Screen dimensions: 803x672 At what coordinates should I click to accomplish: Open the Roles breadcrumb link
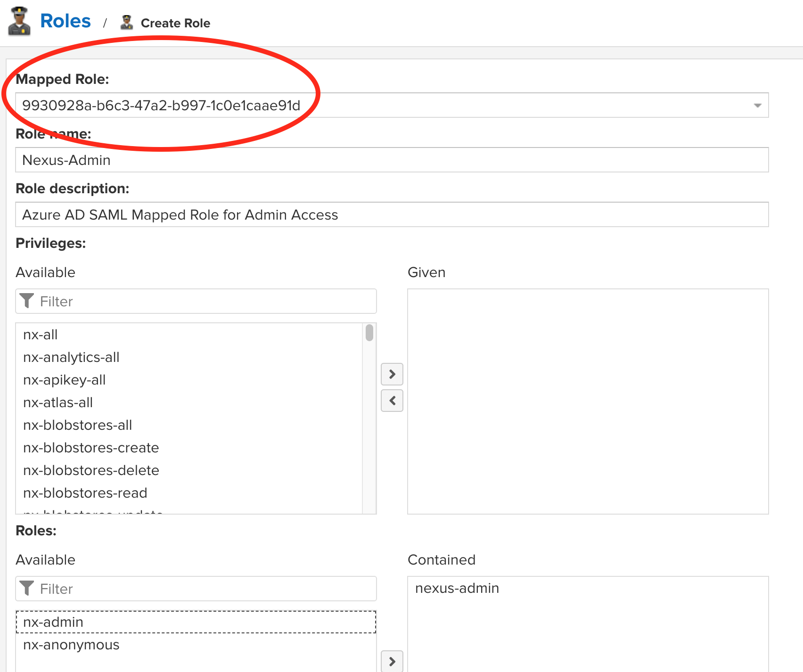tap(66, 21)
